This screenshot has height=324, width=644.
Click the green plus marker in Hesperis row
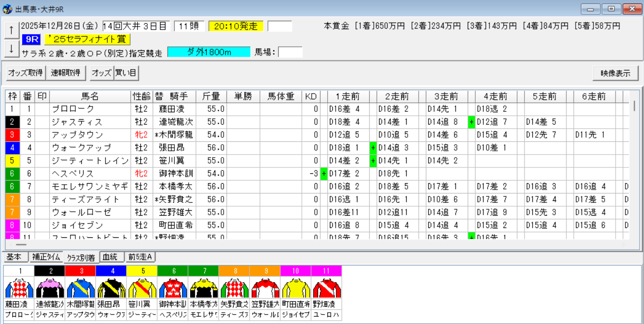click(x=324, y=173)
